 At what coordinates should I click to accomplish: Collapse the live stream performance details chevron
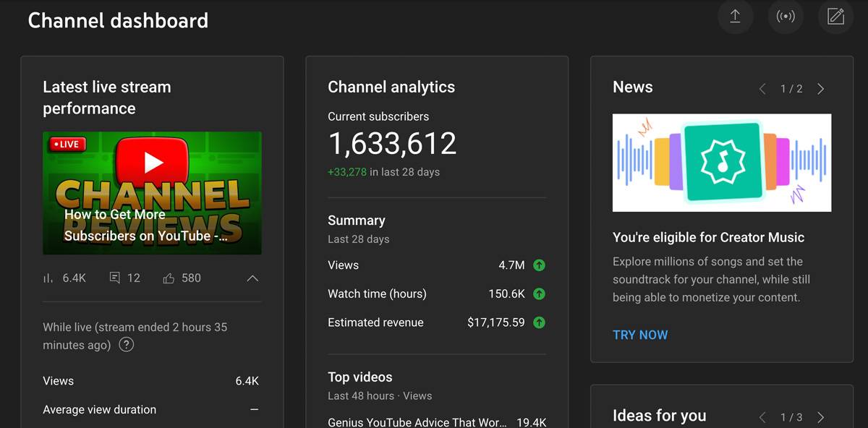252,278
